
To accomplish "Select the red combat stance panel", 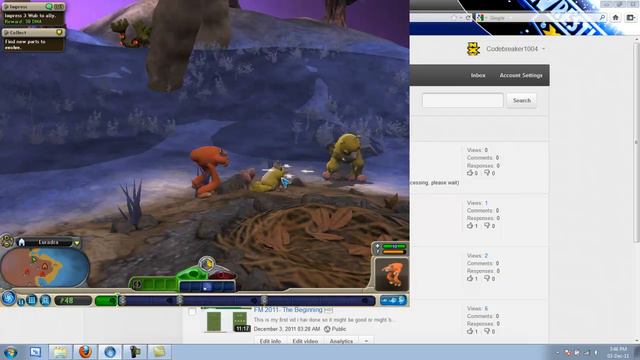I will 222,276.
